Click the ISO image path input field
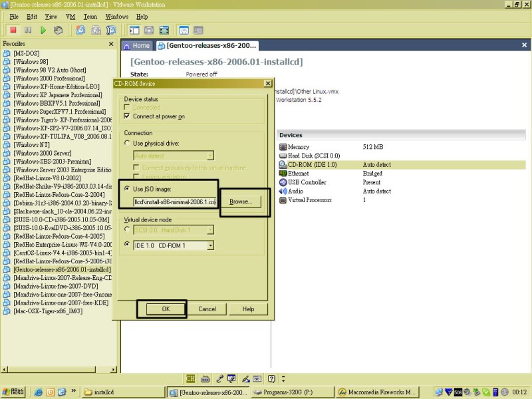This screenshot has height=399, width=532. (174, 202)
